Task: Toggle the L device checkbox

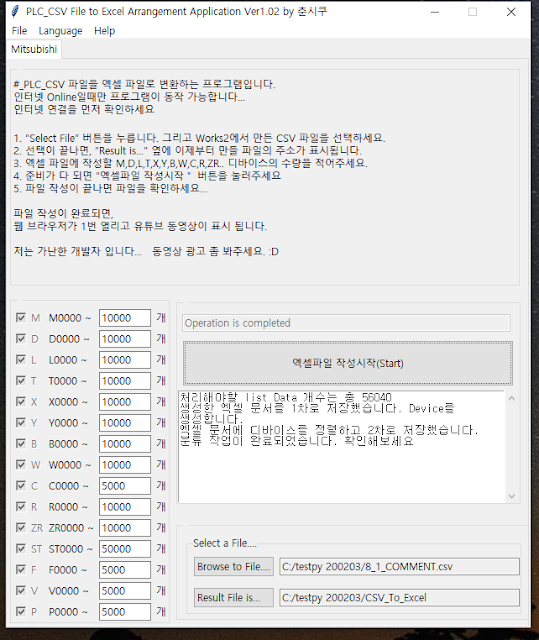Action: click(x=20, y=360)
